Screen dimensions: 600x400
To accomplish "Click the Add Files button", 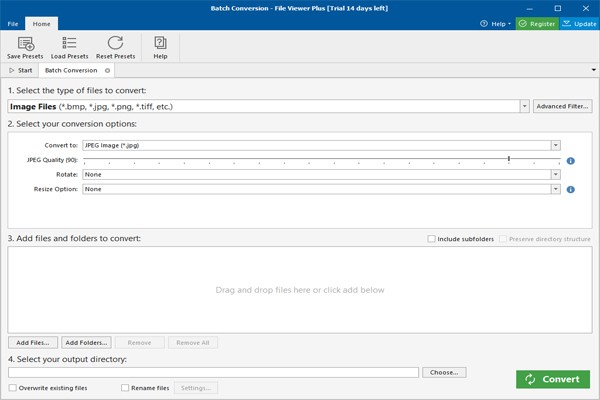I will (33, 343).
